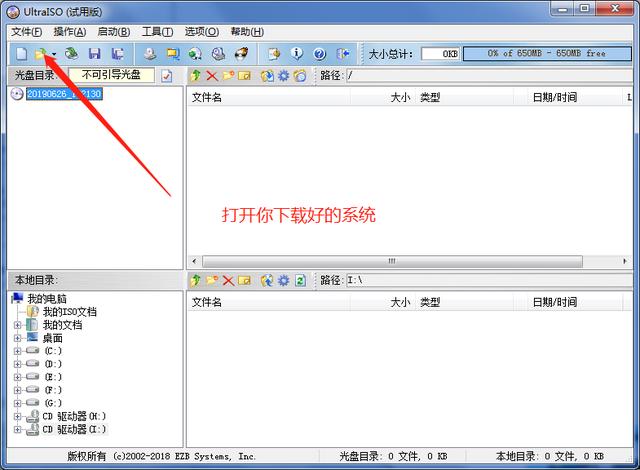Expand the (G:) drive node
640x470 pixels.
(x=17, y=403)
